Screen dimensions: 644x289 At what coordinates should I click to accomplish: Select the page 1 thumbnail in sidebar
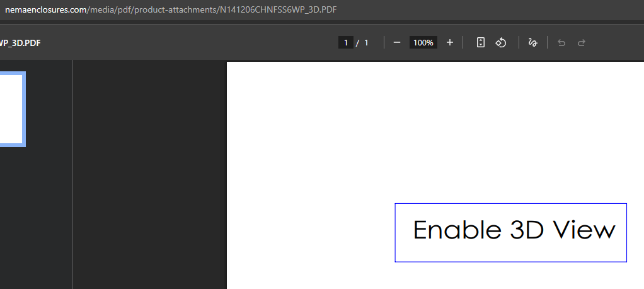11,109
